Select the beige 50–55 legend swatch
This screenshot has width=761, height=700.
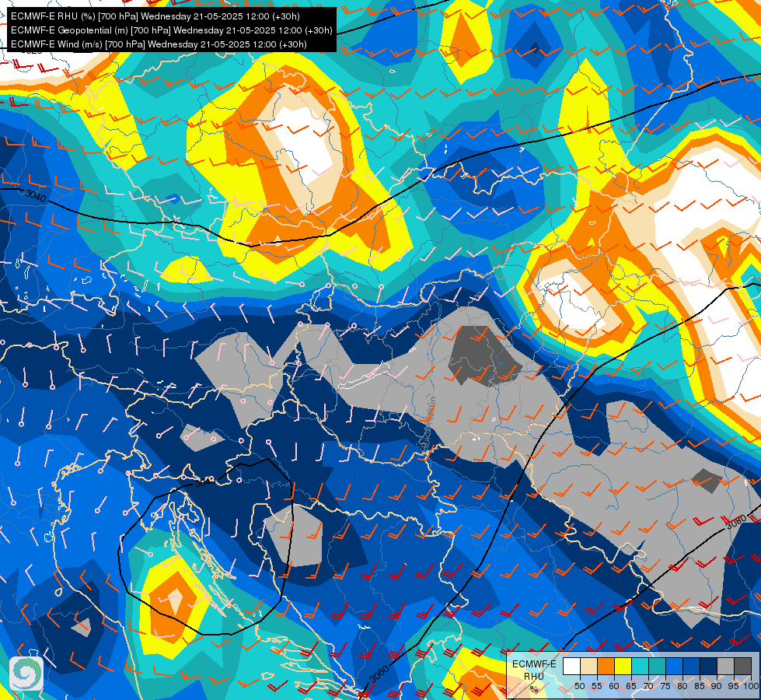coord(588,666)
